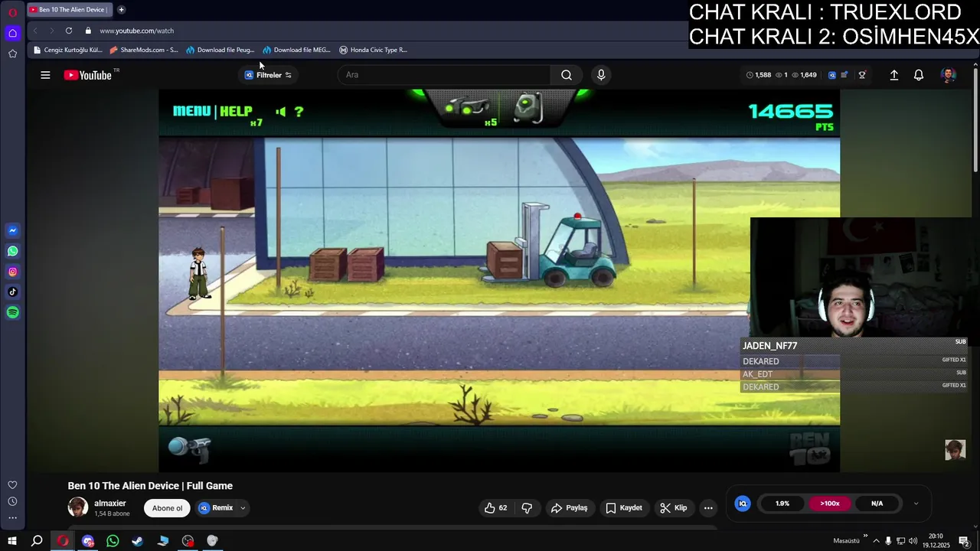Save video with Kaydet button
The image size is (980, 551).
click(x=624, y=508)
